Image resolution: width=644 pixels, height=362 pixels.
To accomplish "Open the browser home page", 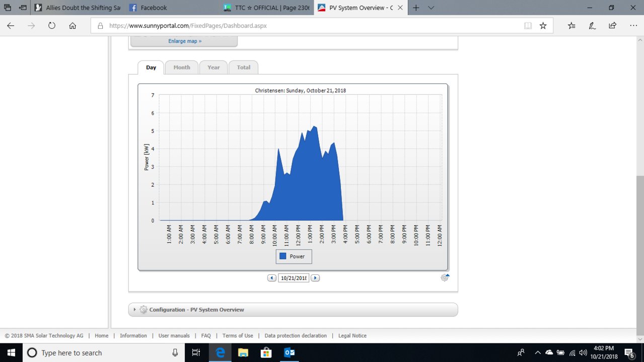I will (x=73, y=26).
